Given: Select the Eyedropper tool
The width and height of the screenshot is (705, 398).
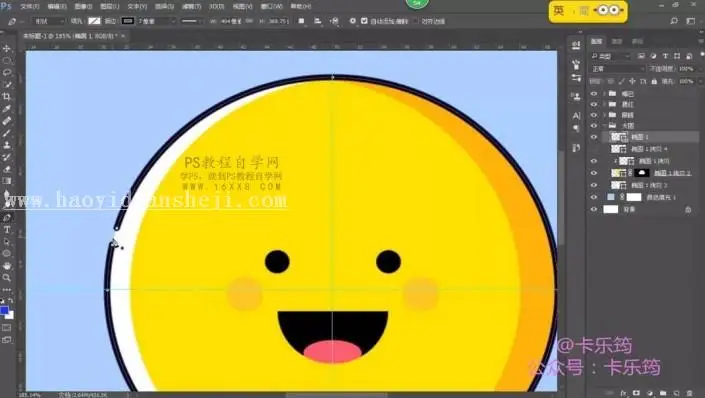Looking at the screenshot, I should (7, 109).
